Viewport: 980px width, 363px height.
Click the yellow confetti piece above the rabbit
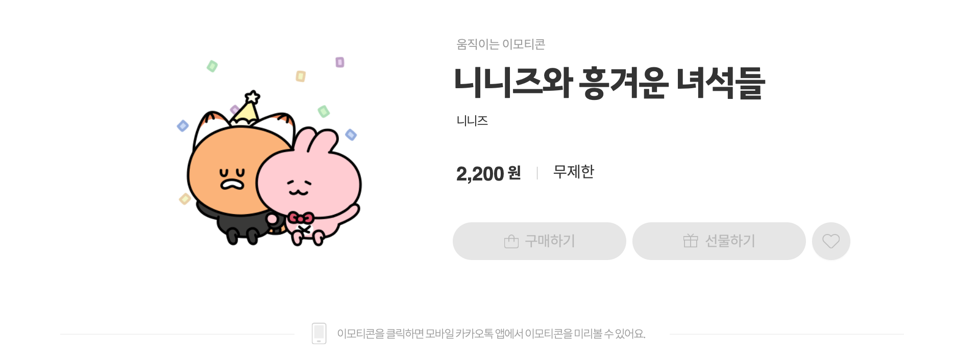click(301, 76)
